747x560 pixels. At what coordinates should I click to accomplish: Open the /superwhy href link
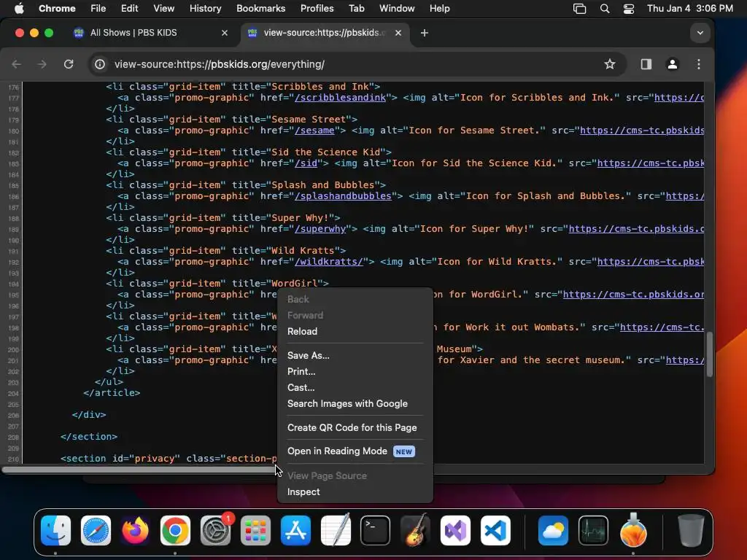point(320,229)
